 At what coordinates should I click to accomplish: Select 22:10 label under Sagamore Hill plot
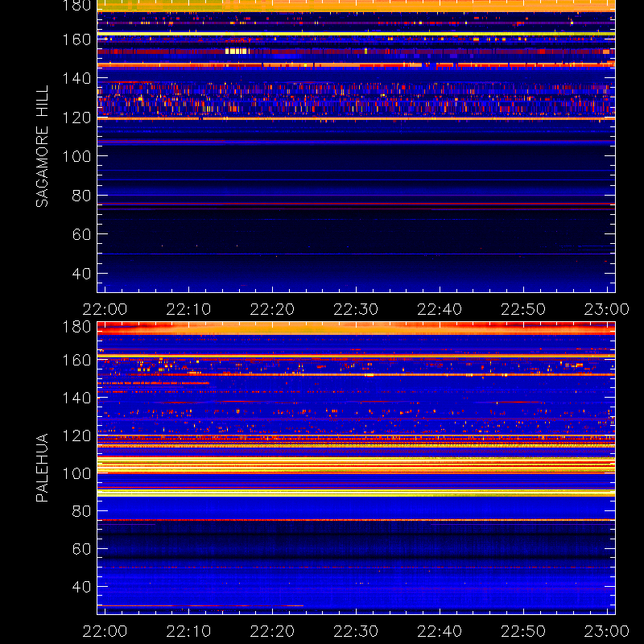point(188,309)
